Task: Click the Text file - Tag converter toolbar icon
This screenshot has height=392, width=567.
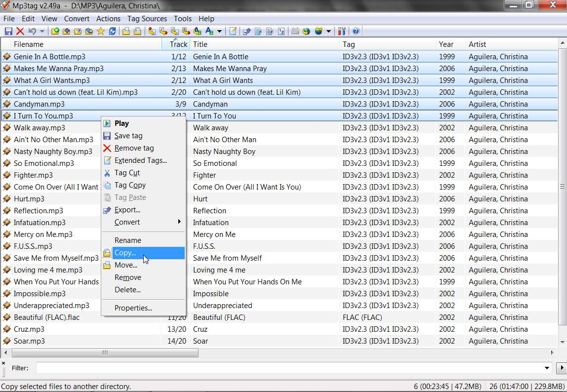Action: point(186,32)
